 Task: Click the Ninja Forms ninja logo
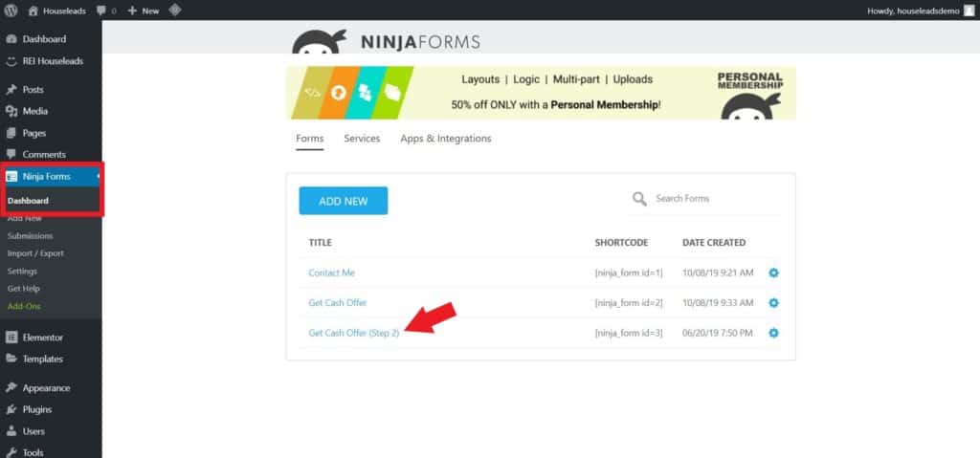[320, 41]
